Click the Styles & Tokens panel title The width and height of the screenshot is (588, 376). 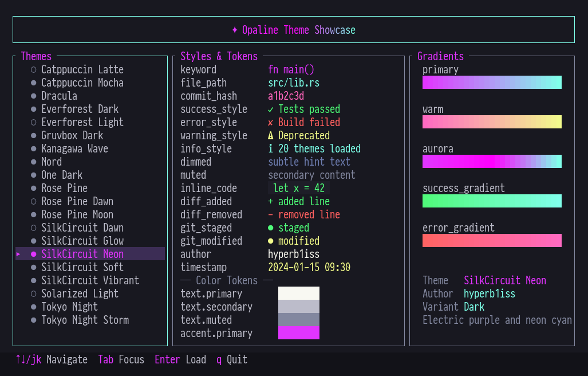coord(219,56)
